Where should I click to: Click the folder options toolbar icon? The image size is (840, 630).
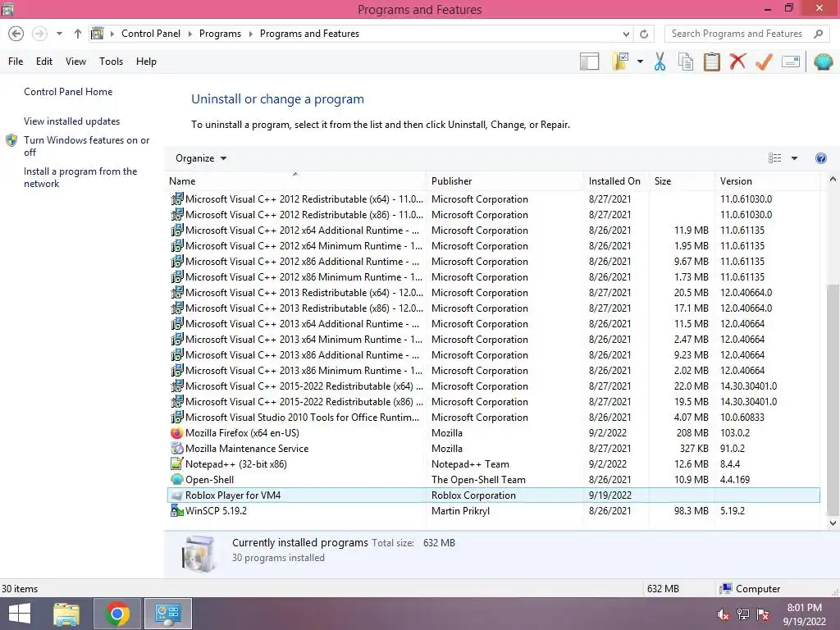pos(620,62)
